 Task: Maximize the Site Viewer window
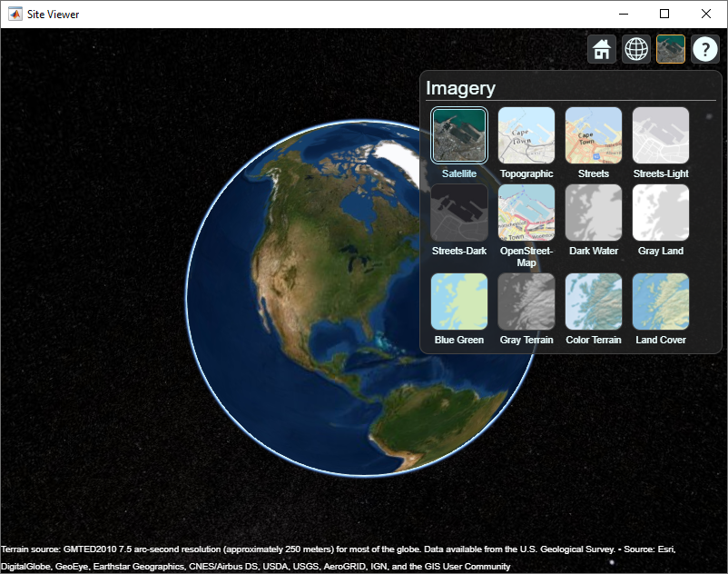664,14
